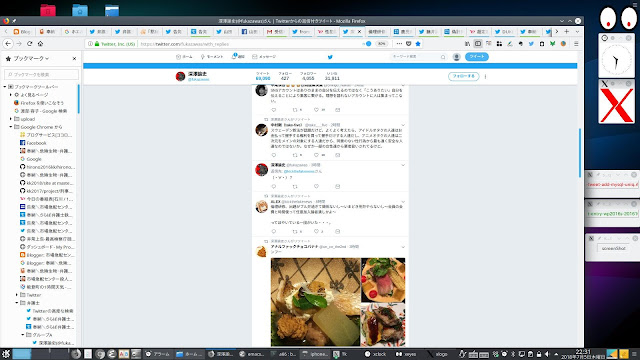The image size is (640, 360).
Task: Click the search magnifier in Twitter search box
Action: (443, 57)
